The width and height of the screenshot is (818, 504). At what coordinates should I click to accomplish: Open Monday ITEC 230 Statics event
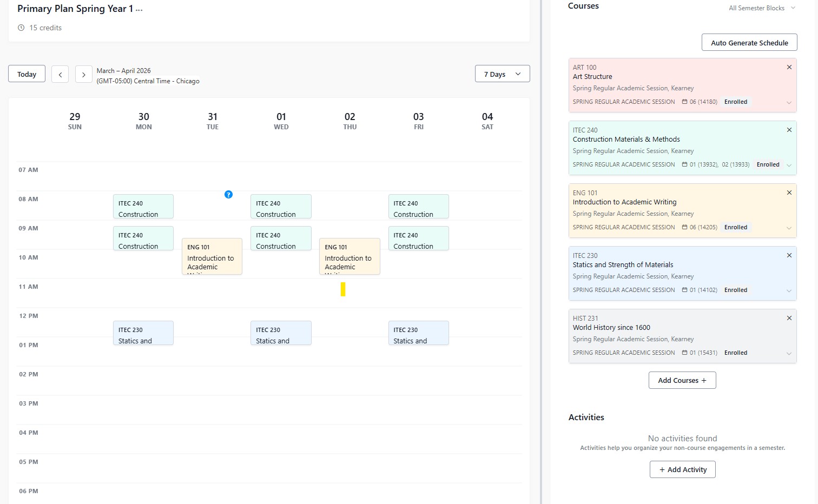[x=143, y=333]
